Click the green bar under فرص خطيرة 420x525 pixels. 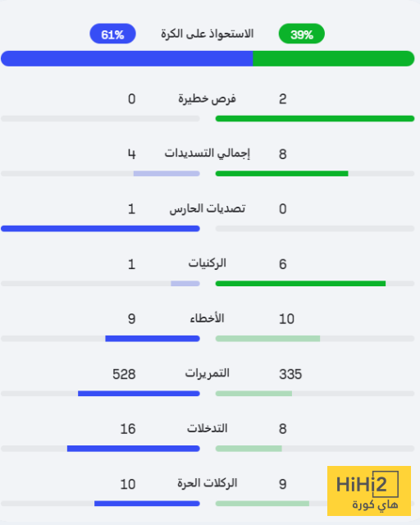pos(315,118)
